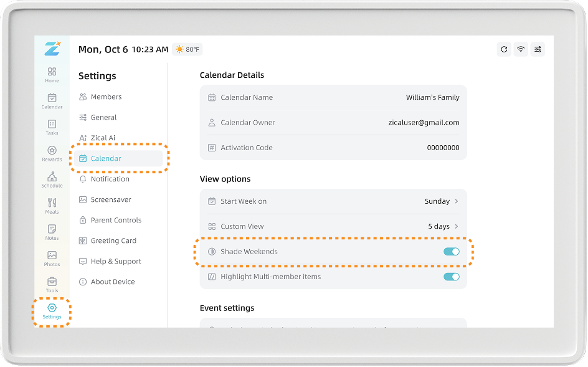Image resolution: width=588 pixels, height=367 pixels.
Task: Expand the Custom View 5 days chevron
Action: coord(457,226)
